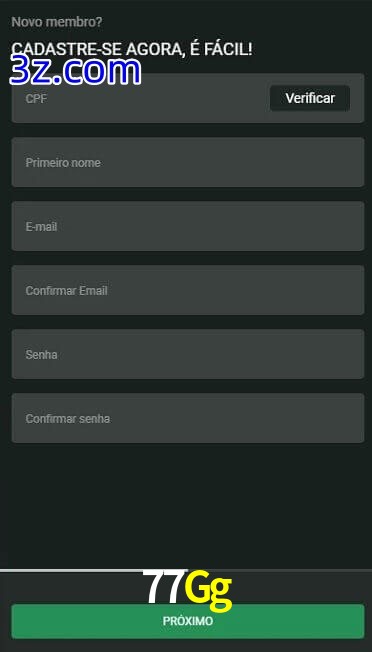Tap the Confirmar senha placeholder text

pos(68,419)
